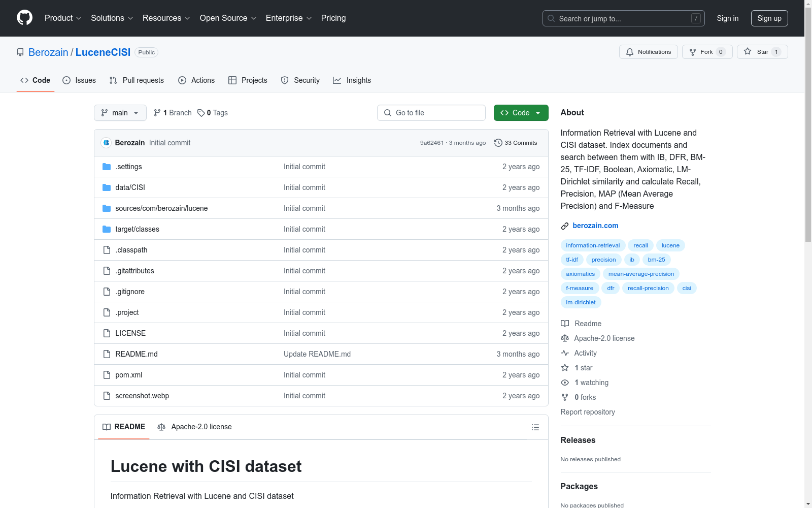Star the LuceneCISI repository
This screenshot has width=812, height=508.
(762, 52)
